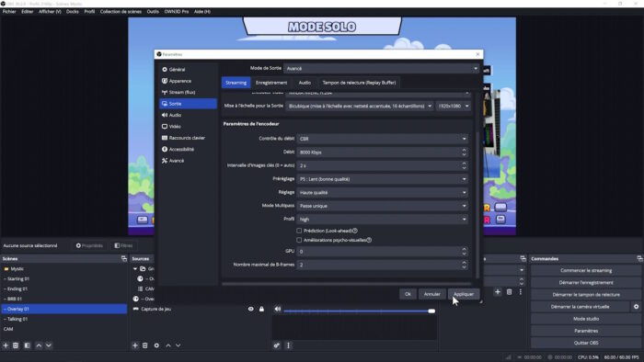Switch to Audio output tab
644x362 pixels.
click(305, 83)
